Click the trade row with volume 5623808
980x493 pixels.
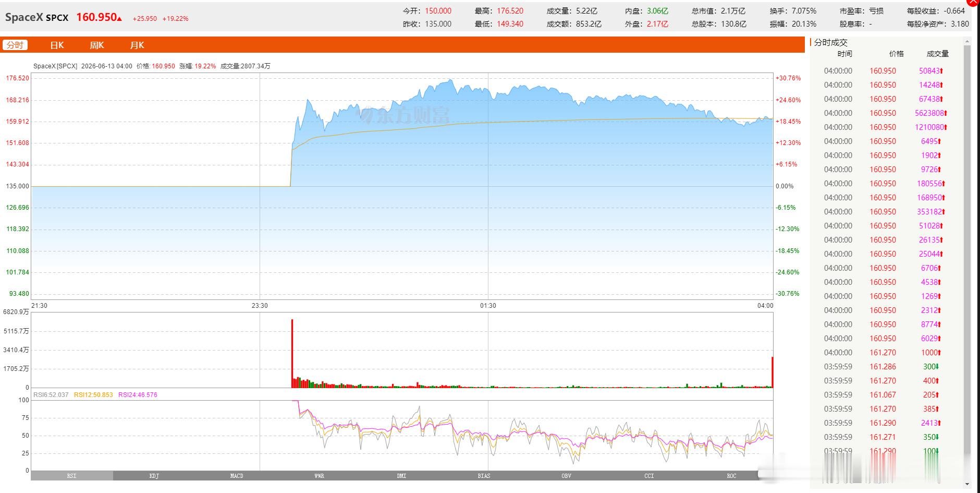(x=885, y=113)
